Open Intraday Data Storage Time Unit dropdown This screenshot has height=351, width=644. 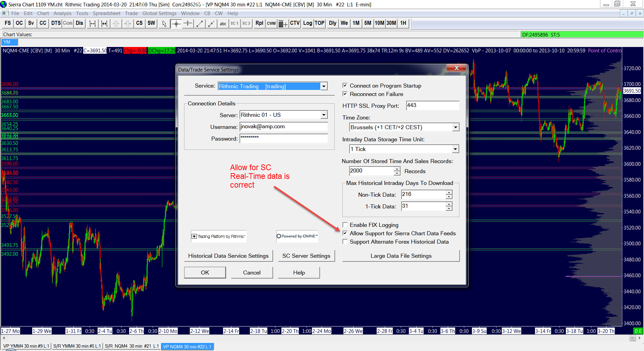click(455, 149)
